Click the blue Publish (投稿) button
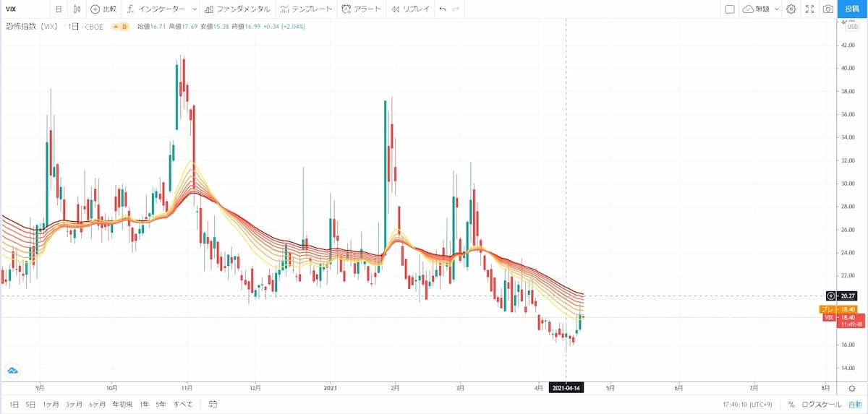 pos(852,9)
